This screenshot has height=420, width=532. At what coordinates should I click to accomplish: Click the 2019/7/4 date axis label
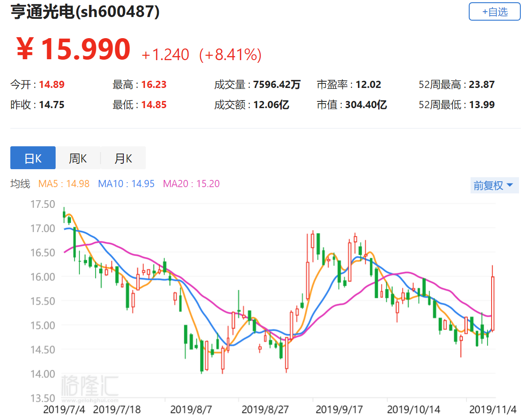click(64, 410)
